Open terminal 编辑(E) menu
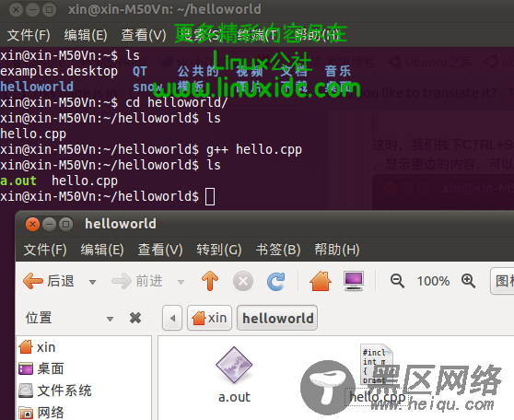514x420 pixels. point(86,35)
